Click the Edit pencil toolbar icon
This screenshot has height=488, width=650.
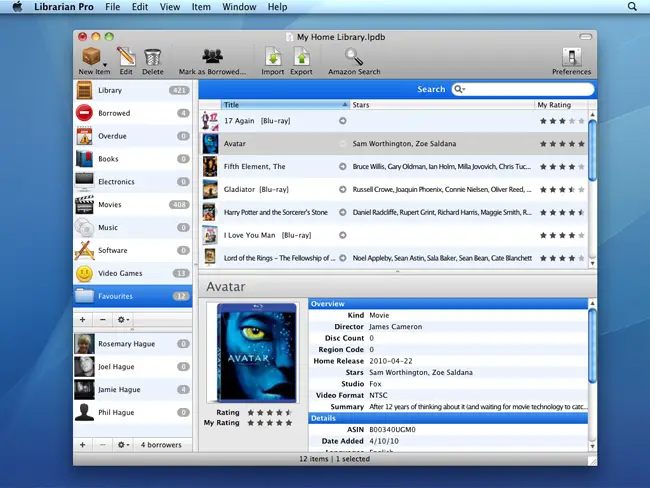point(126,56)
